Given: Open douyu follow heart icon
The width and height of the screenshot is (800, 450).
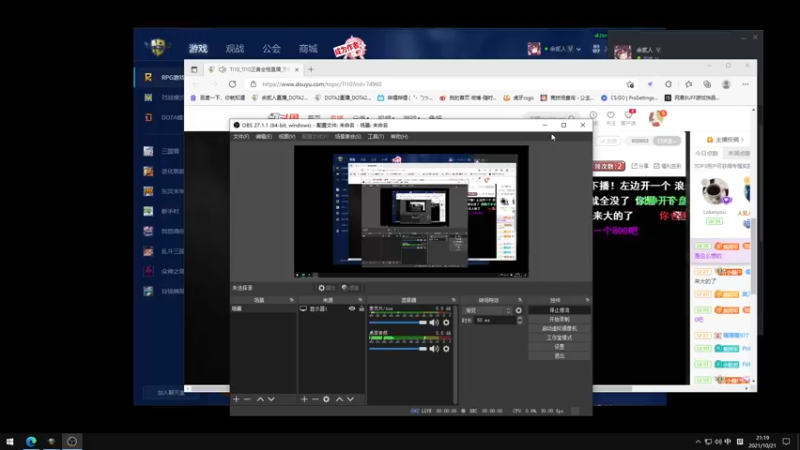Looking at the screenshot, I should (x=611, y=116).
